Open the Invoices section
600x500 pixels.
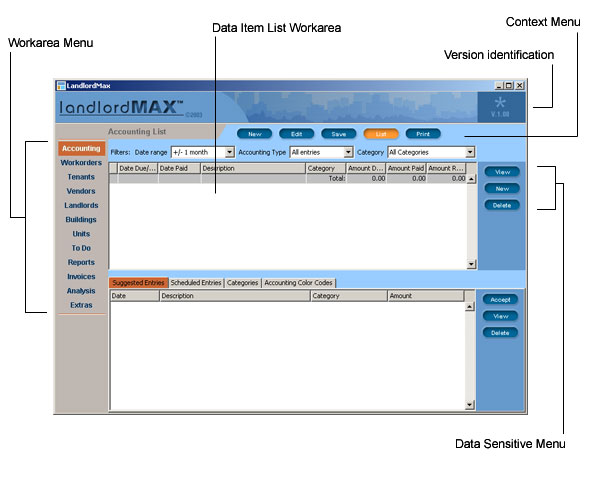(81, 277)
